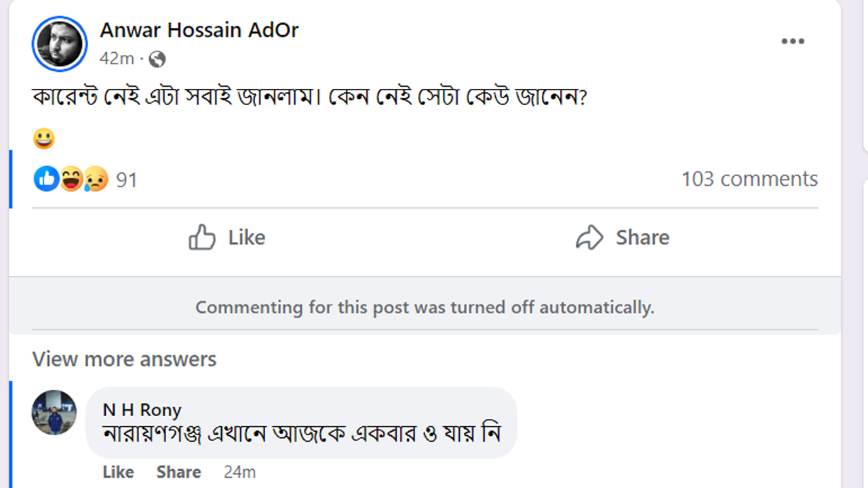Image resolution: width=868 pixels, height=488 pixels.
Task: Click the blue thumbs-up reaction icon
Action: click(46, 179)
